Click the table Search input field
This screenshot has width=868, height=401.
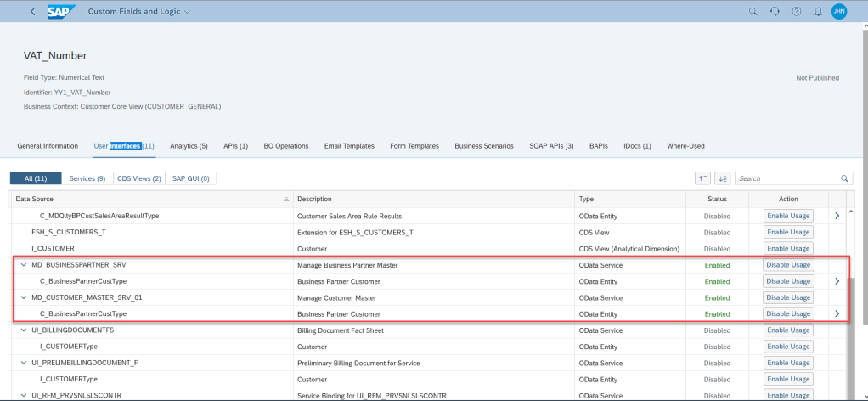[x=786, y=178]
